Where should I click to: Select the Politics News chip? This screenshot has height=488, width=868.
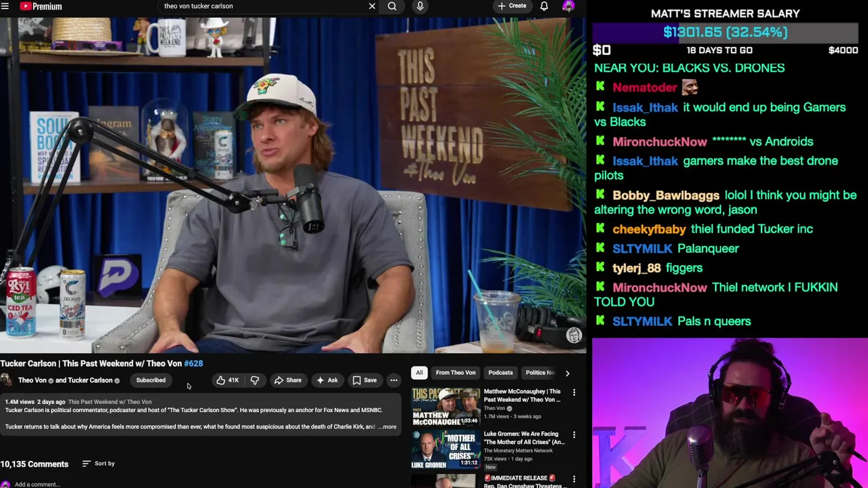tap(540, 373)
